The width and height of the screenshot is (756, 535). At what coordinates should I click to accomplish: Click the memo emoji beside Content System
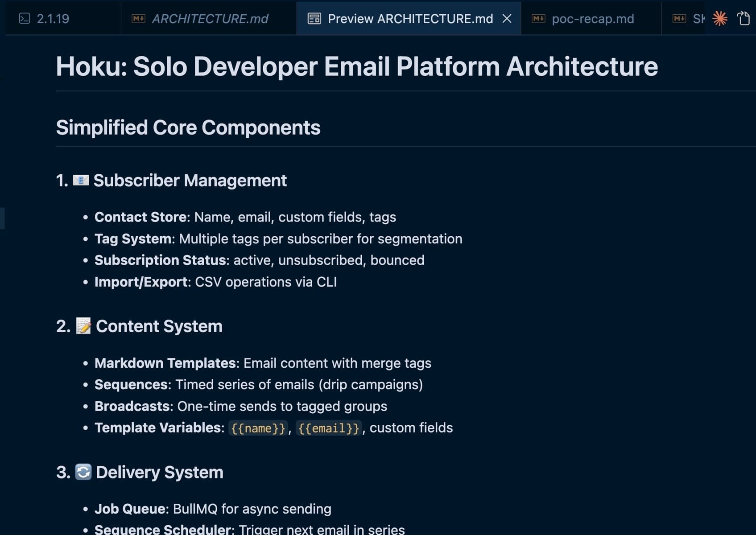click(x=83, y=326)
